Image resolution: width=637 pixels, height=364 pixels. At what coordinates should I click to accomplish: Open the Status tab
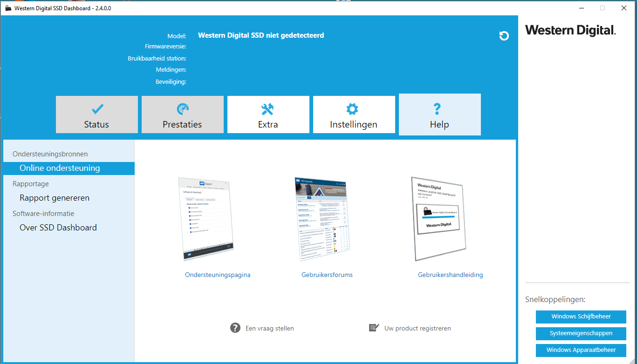(97, 115)
